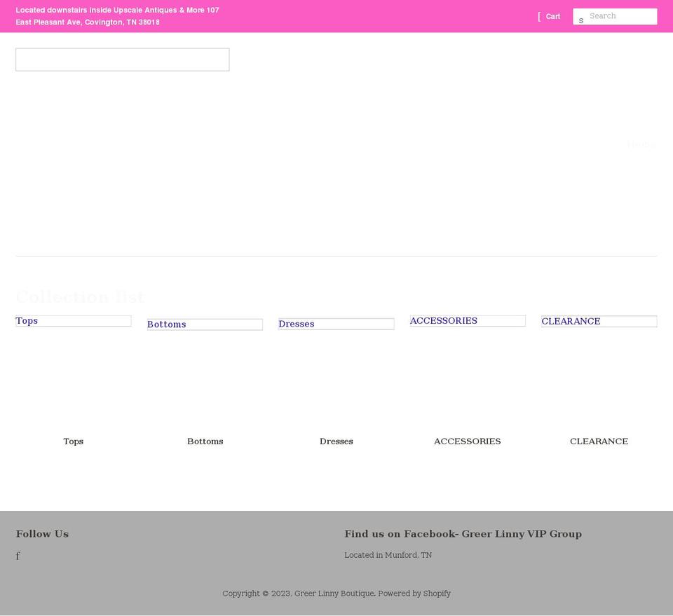673x616 pixels.
Task: Click the store address announcement text
Action: tap(117, 16)
